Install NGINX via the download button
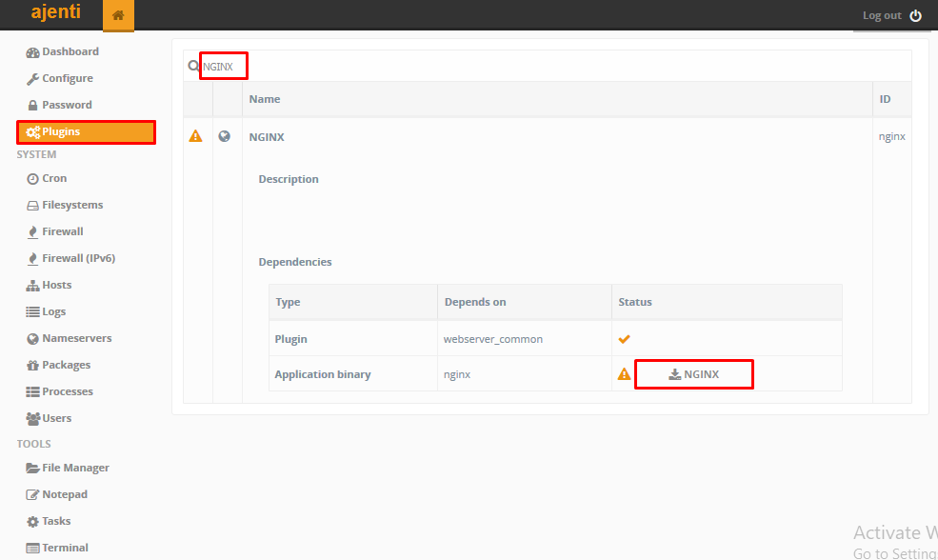Viewport: 938px width, 560px height. coord(694,374)
